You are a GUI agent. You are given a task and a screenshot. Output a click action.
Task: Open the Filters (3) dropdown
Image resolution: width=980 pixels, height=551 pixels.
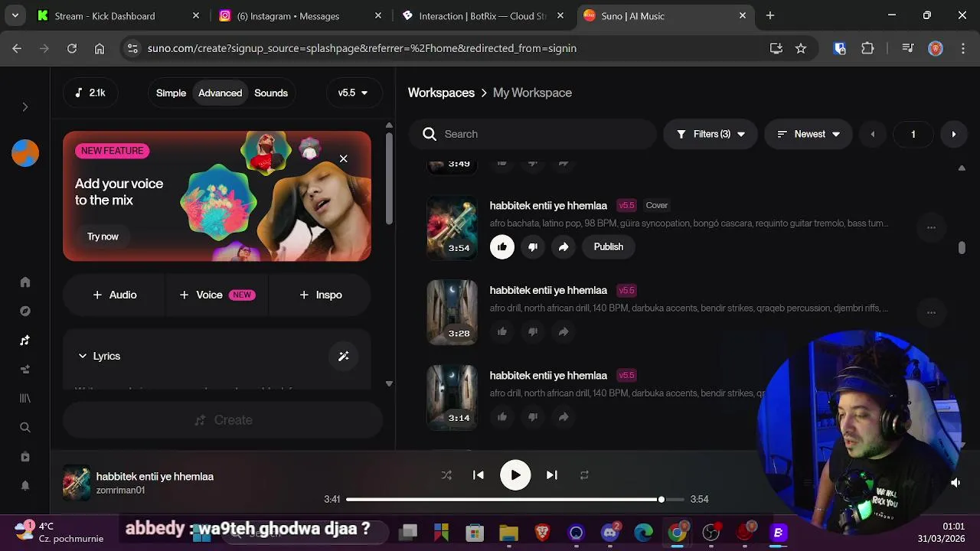(710, 134)
